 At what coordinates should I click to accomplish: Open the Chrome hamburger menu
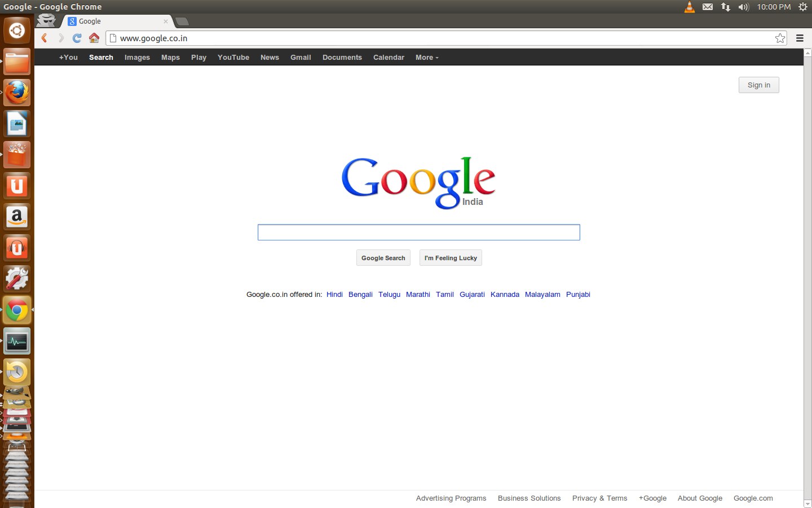800,38
